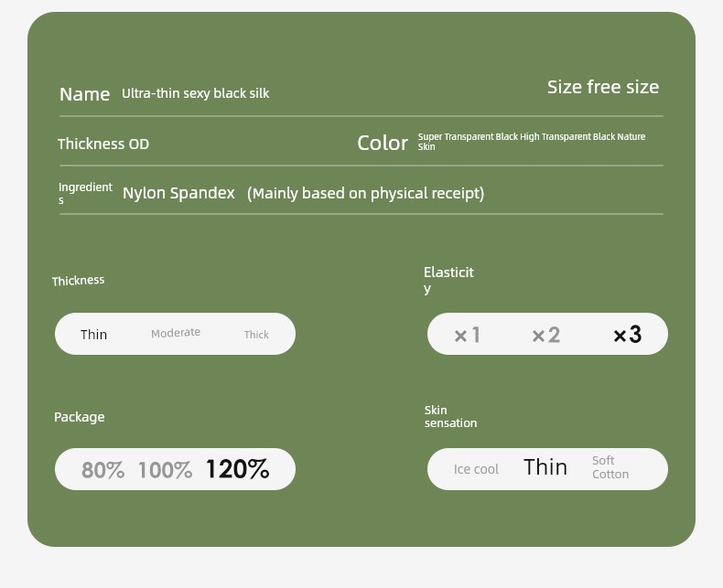723x588 pixels.
Task: Click the 'Mainly based on physical receipt' note
Action: click(x=365, y=193)
